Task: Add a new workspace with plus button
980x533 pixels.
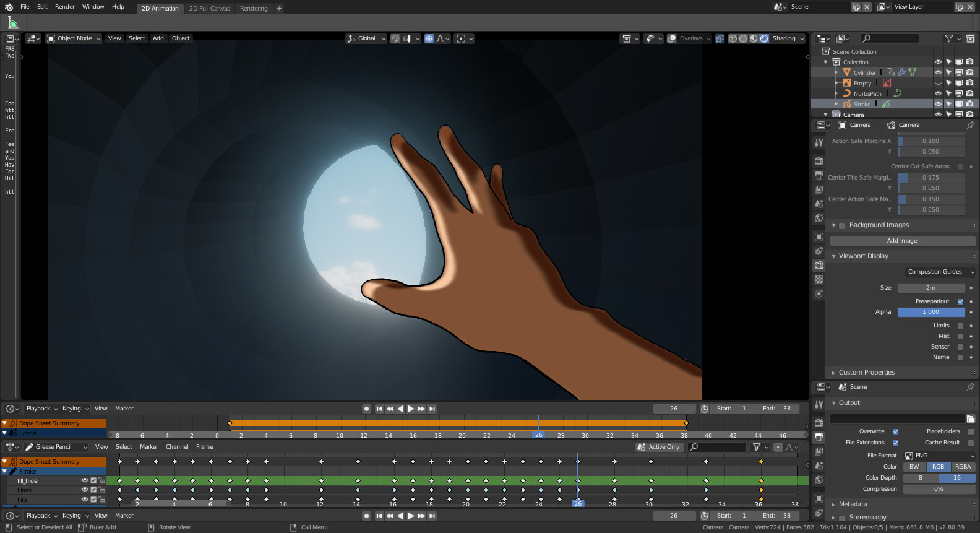Action: tap(279, 9)
